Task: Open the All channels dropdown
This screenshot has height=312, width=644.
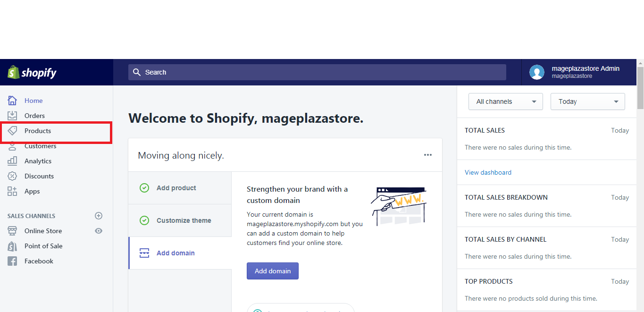Action: 506,101
